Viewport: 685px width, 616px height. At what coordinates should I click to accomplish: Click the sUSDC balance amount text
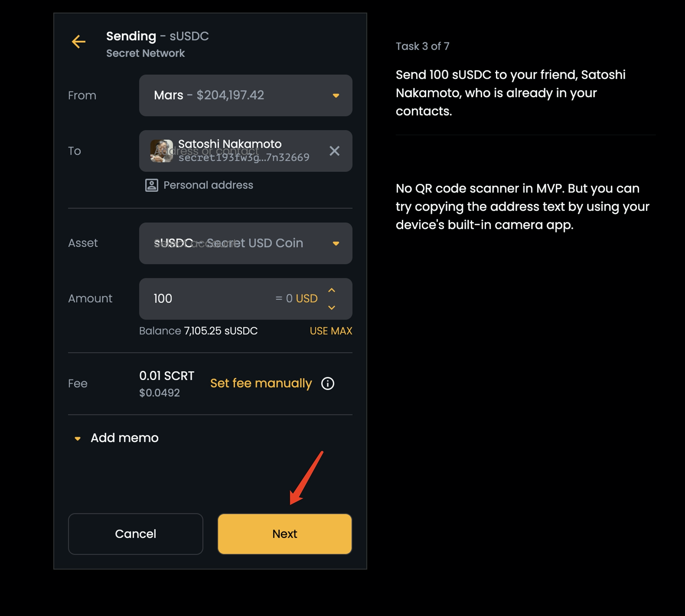[x=221, y=331]
